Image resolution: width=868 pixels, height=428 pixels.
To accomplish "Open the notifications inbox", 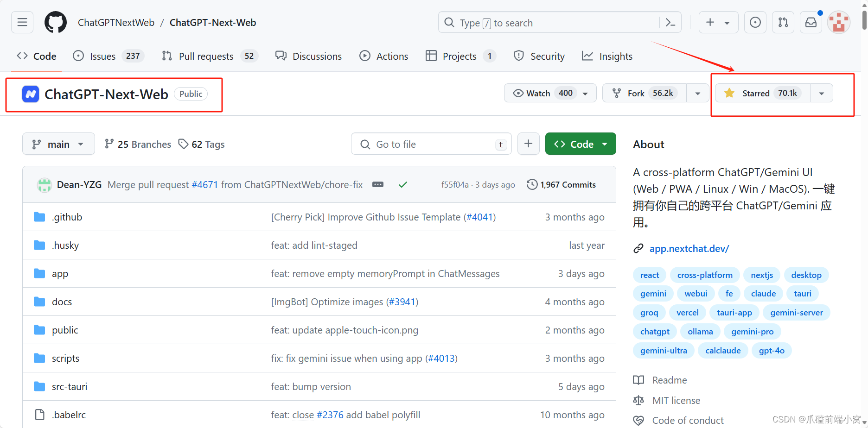I will 811,22.
